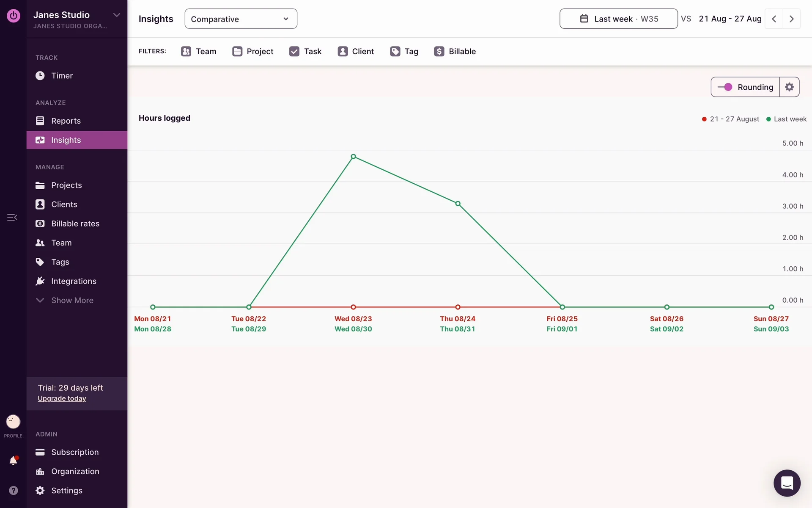Collapse the sidebar menu icon
812x508 pixels.
coord(12,217)
